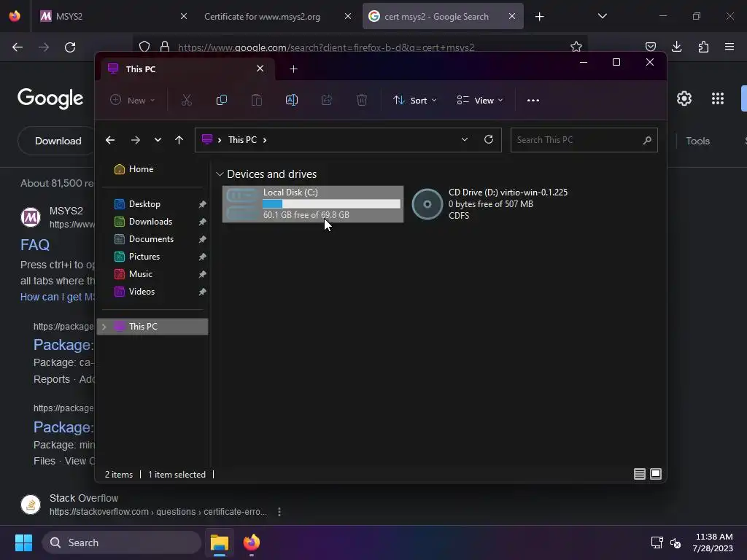Click the taskbar clock and date
The height and width of the screenshot is (560, 747).
pyautogui.click(x=713, y=542)
